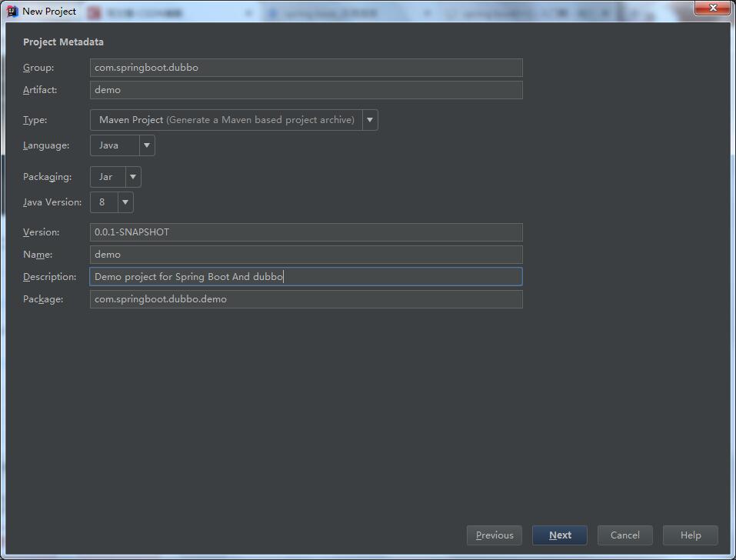Proceed with the Next button
The width and height of the screenshot is (736, 560).
(x=560, y=535)
